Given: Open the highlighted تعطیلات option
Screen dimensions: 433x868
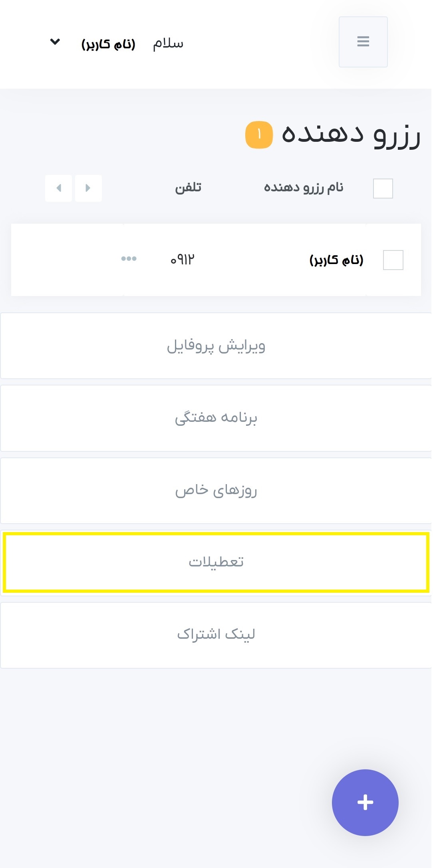Looking at the screenshot, I should pyautogui.click(x=216, y=562).
